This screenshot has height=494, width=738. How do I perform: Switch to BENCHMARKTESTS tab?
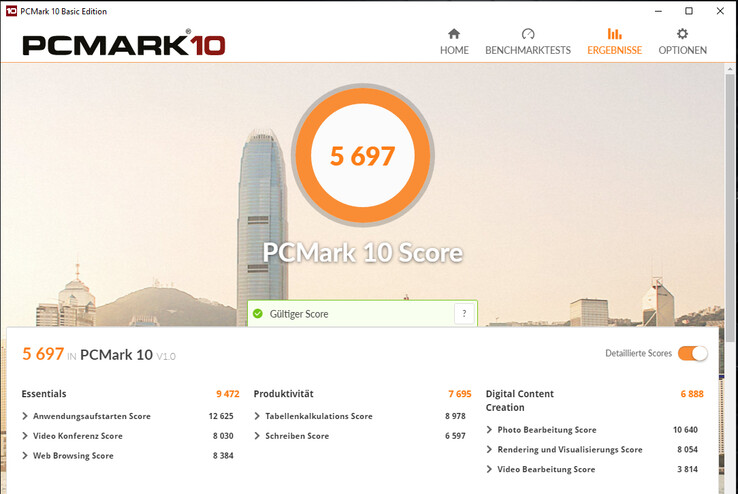528,42
